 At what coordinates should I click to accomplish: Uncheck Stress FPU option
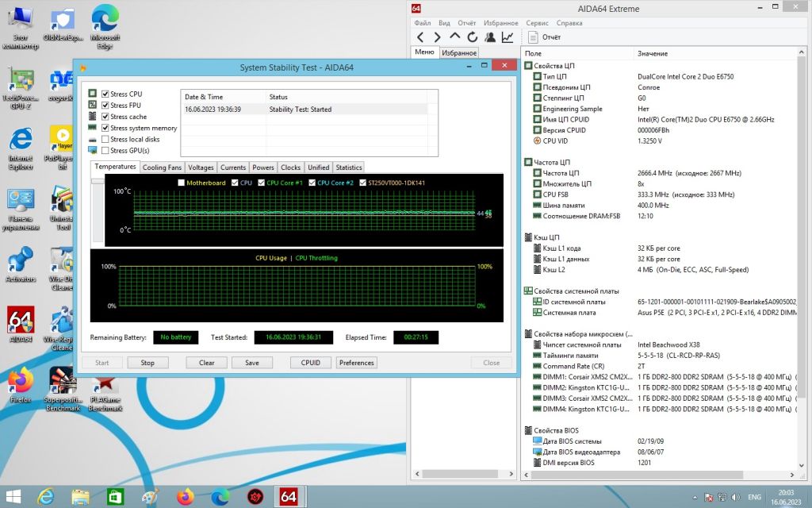tap(105, 106)
